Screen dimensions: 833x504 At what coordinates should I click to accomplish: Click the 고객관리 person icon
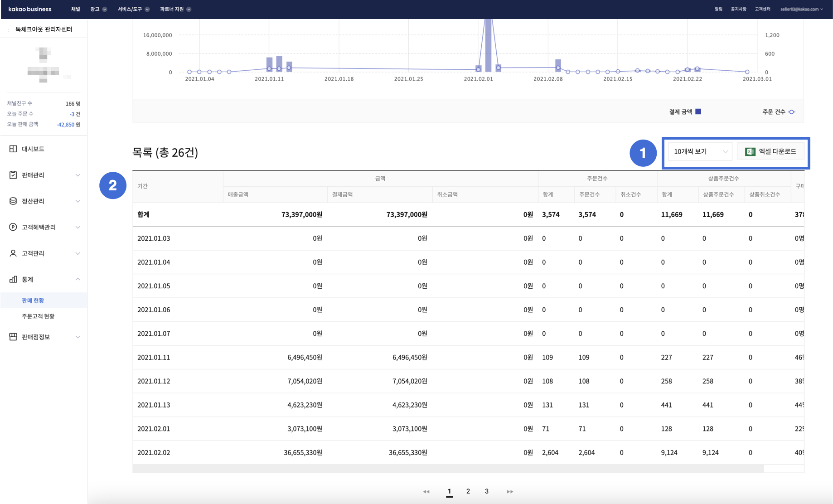(x=13, y=253)
